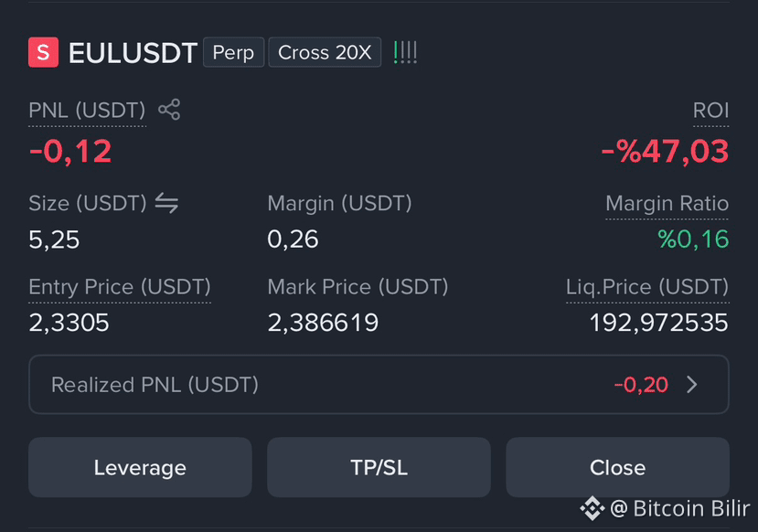Screen dimensions: 758x532
Task: Open the Leverage button
Action: point(140,467)
